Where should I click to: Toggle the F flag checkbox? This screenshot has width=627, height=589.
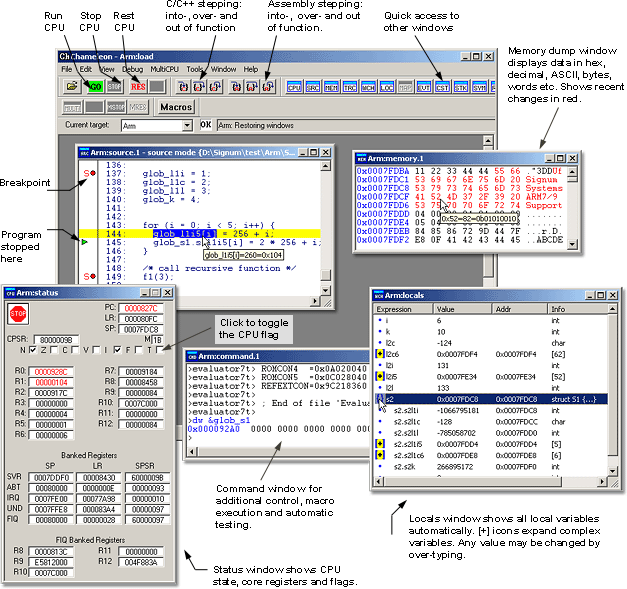coord(138,350)
